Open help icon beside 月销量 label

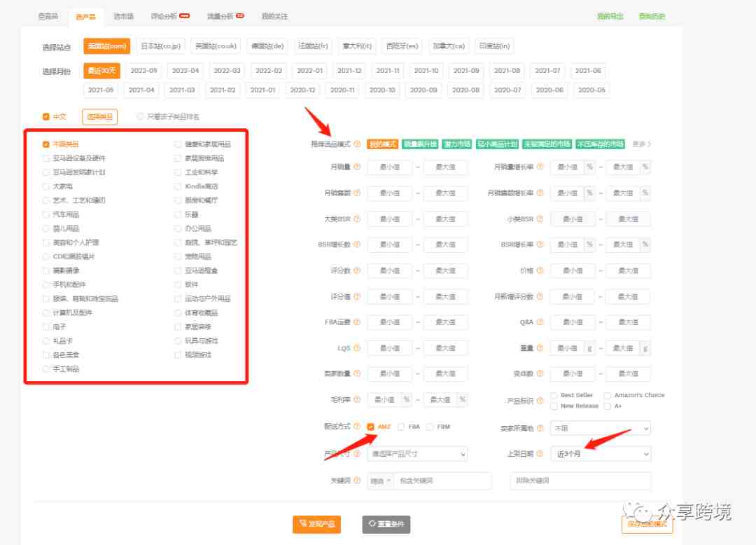click(357, 167)
